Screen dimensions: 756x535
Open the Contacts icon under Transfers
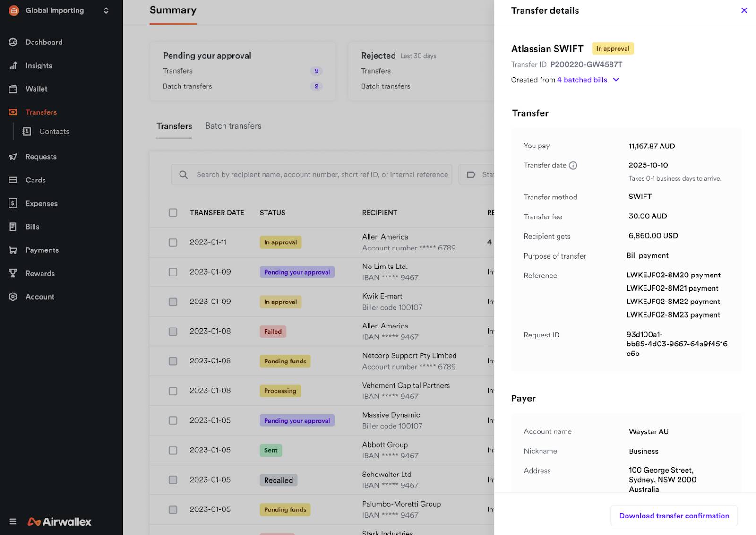coord(27,131)
